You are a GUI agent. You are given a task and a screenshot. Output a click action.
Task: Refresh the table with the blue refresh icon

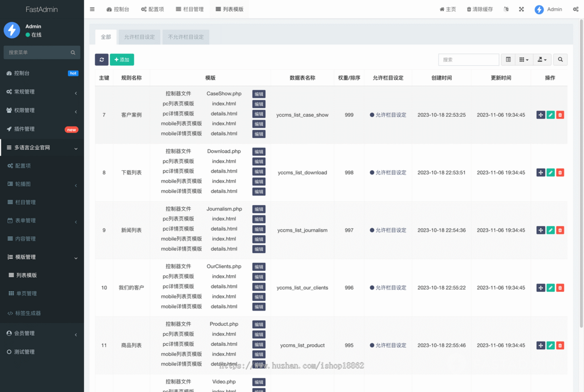click(x=101, y=59)
